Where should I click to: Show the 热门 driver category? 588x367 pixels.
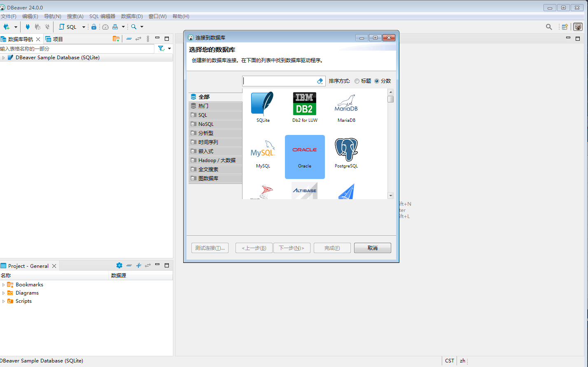point(215,106)
